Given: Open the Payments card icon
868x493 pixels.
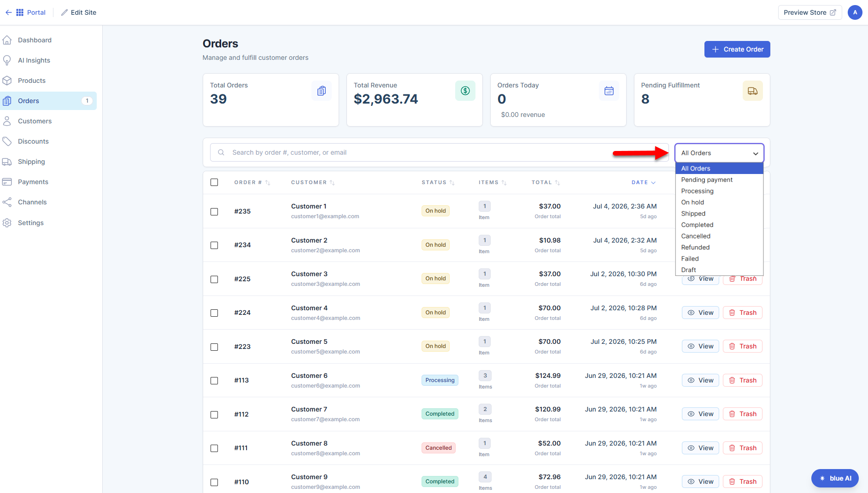Looking at the screenshot, I should coord(7,182).
